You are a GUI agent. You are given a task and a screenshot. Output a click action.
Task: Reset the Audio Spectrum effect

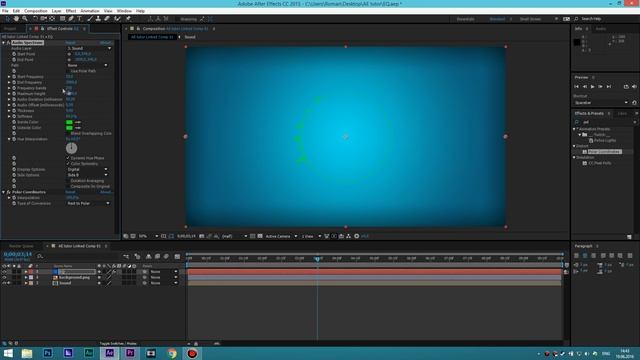click(70, 43)
